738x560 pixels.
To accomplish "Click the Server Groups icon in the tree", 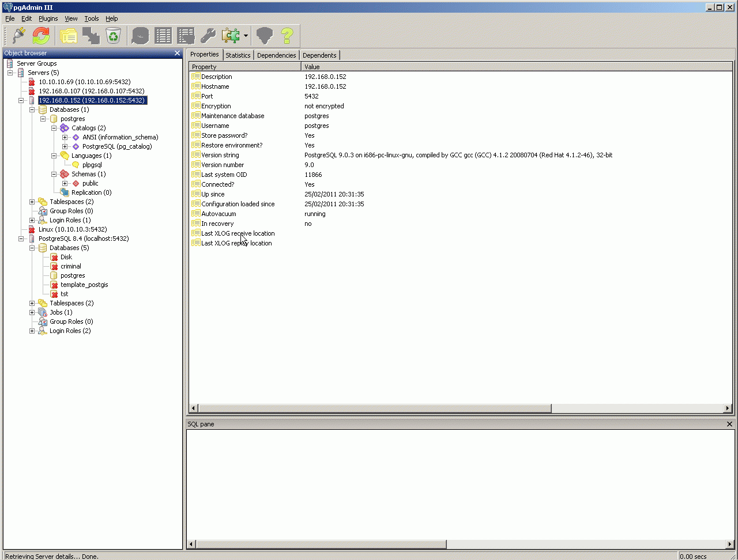I will (10, 63).
